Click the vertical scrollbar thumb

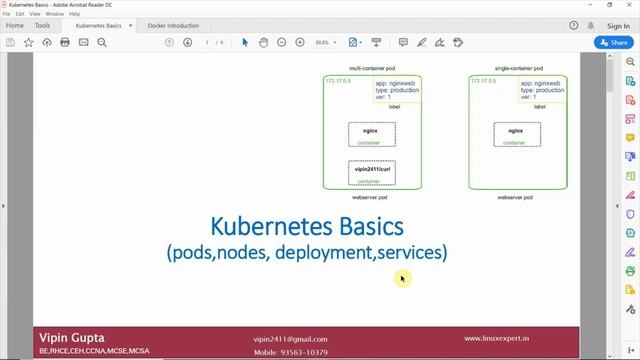click(x=610, y=75)
